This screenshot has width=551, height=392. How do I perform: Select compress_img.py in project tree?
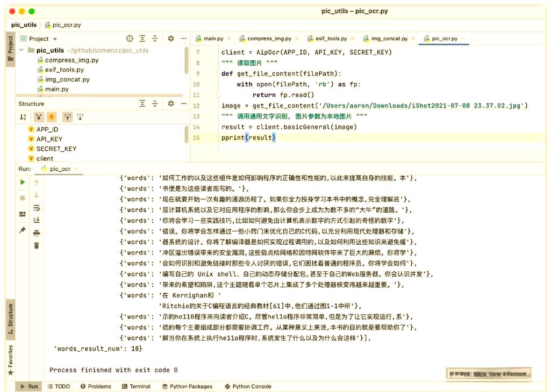pos(68,60)
